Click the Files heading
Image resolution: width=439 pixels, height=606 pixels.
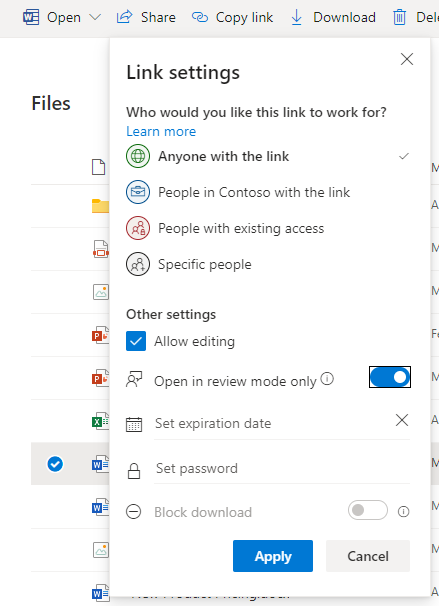click(x=51, y=103)
